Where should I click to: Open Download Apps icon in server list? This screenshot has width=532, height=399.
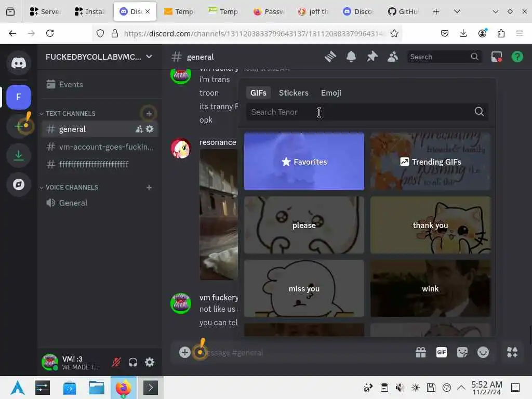[19, 155]
